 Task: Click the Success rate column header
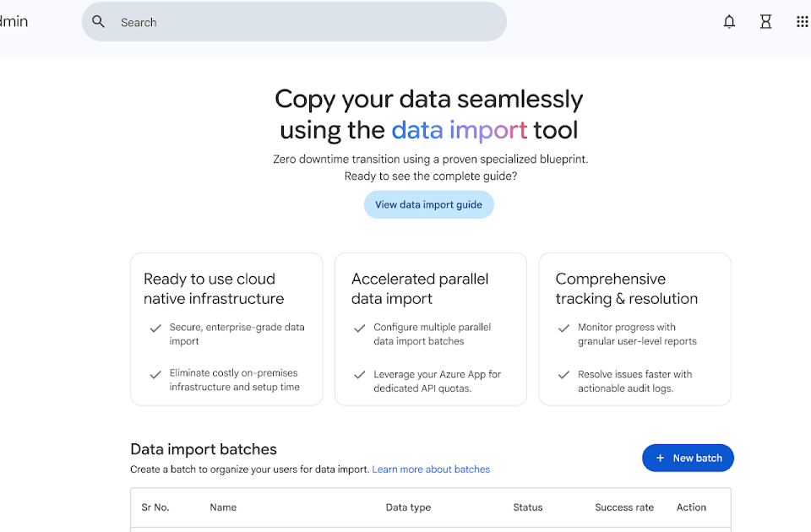(x=624, y=508)
